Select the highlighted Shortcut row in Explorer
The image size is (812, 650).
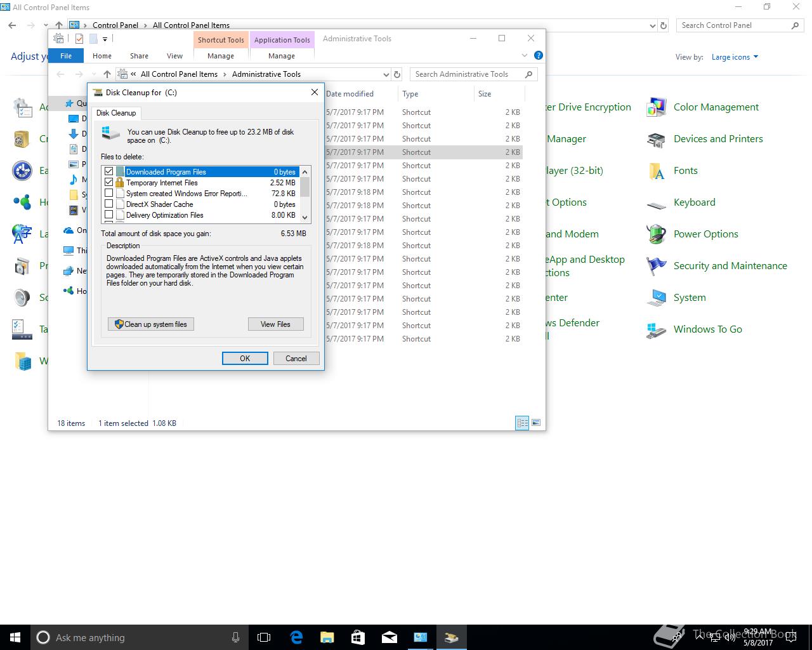(x=423, y=152)
